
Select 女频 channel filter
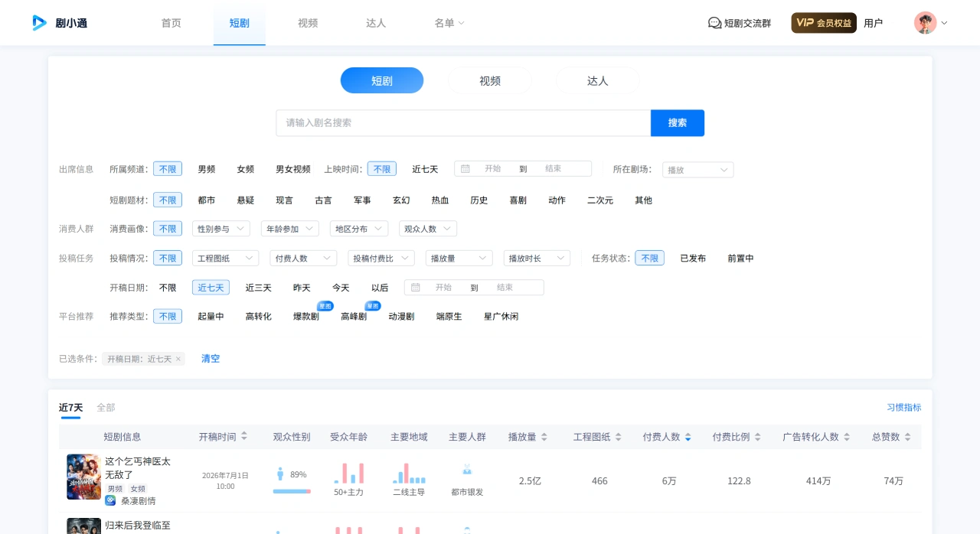coord(245,169)
